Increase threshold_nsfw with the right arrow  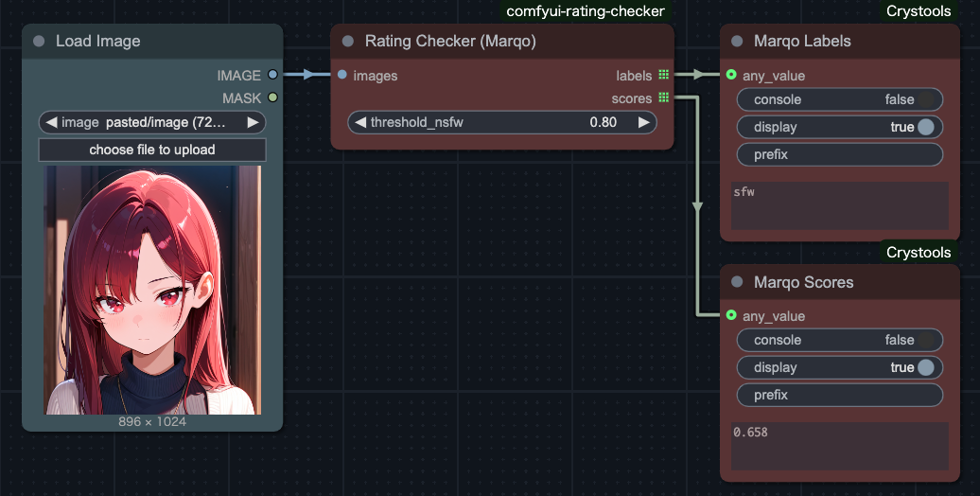tap(644, 123)
